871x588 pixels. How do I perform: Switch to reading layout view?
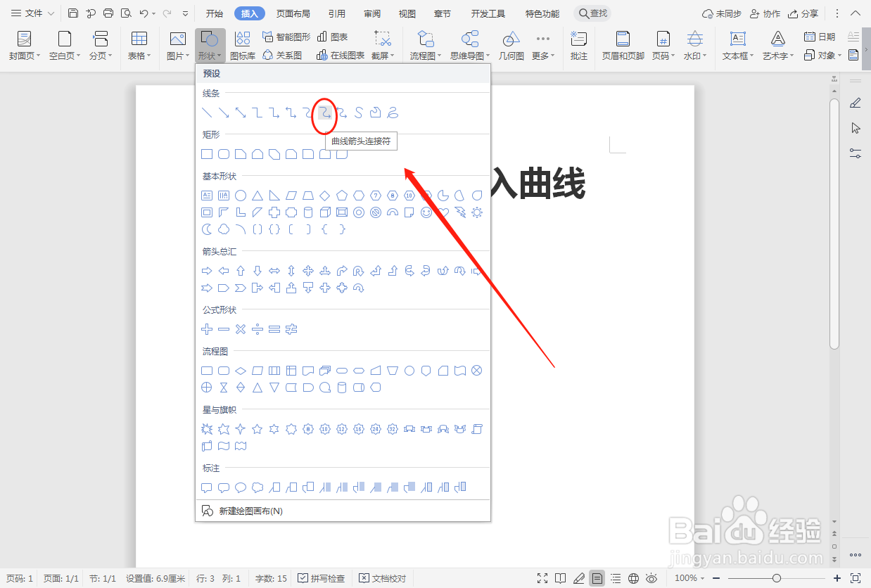[x=561, y=578]
